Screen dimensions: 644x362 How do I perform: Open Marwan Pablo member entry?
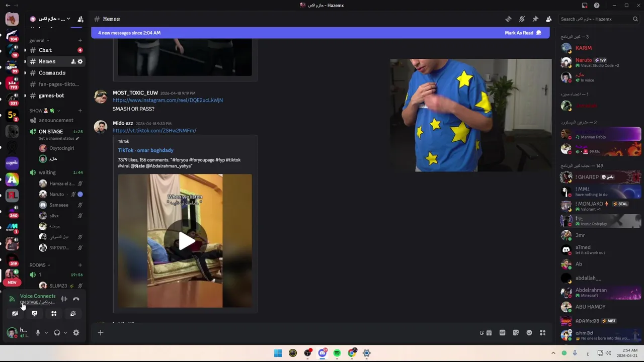(x=600, y=134)
